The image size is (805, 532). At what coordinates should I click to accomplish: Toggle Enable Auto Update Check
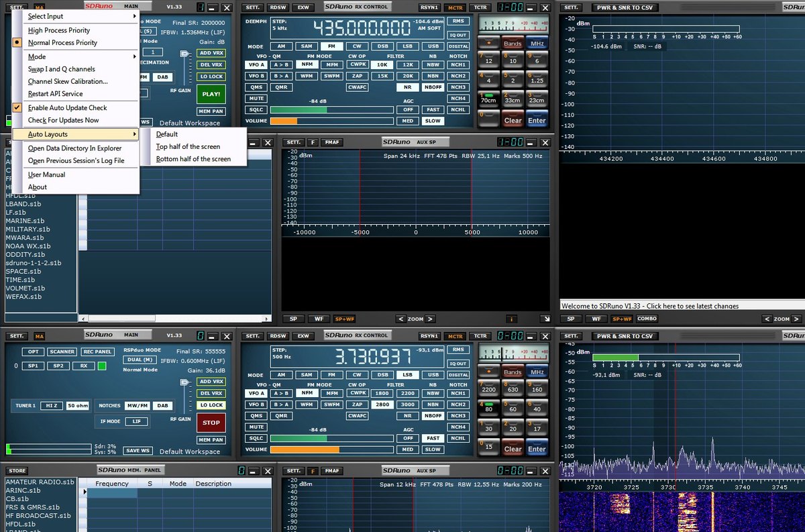click(67, 107)
